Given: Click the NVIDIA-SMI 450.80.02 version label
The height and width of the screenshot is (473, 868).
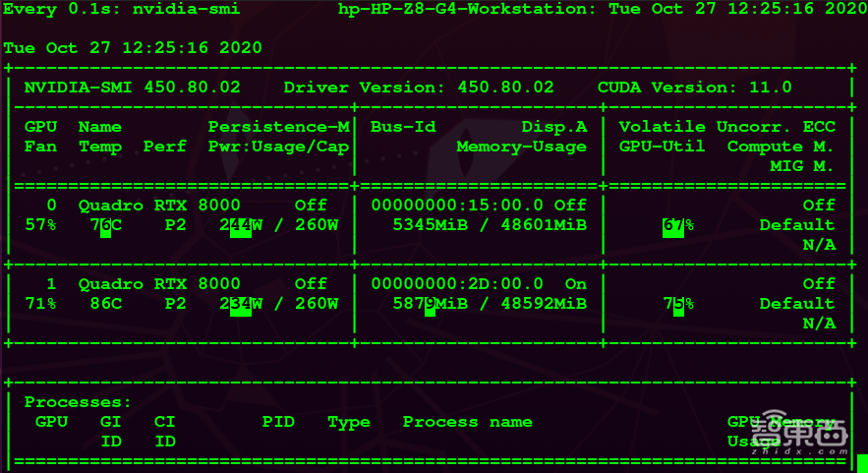Looking at the screenshot, I should tap(132, 88).
